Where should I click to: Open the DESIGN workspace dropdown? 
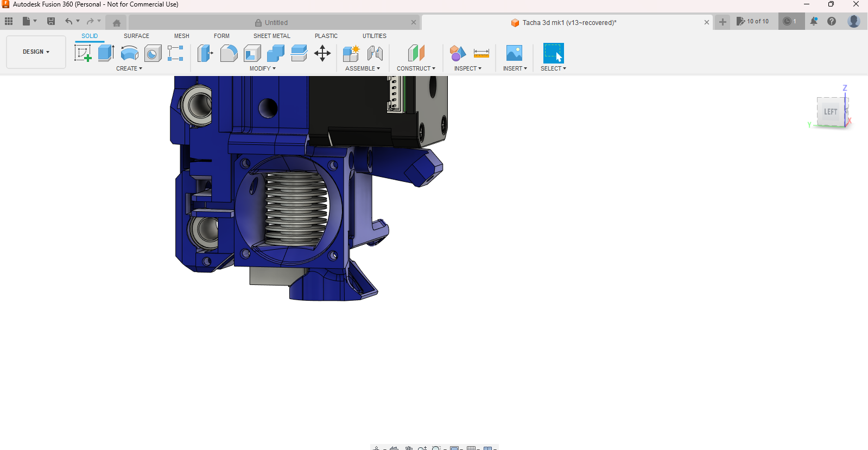point(36,52)
